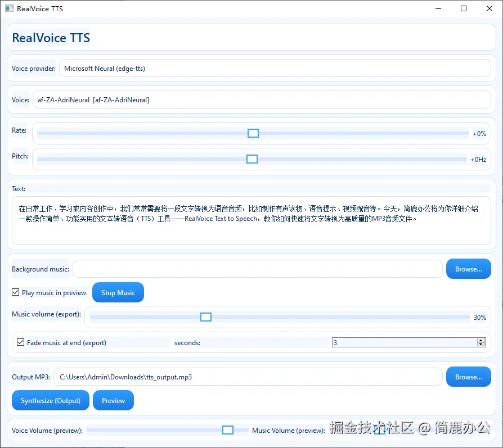503x448 pixels.
Task: Click the Music volume (export) slider handle
Action: pyautogui.click(x=205, y=317)
